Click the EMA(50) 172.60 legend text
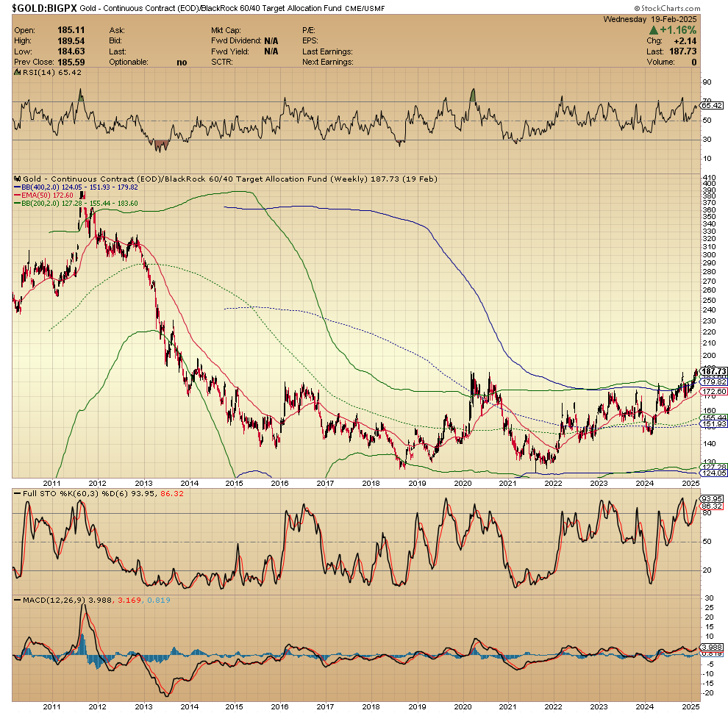728x713 pixels. pyautogui.click(x=47, y=196)
